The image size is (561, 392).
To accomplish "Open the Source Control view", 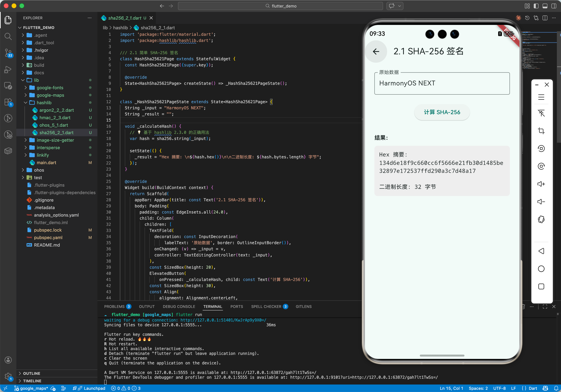I will pos(8,53).
